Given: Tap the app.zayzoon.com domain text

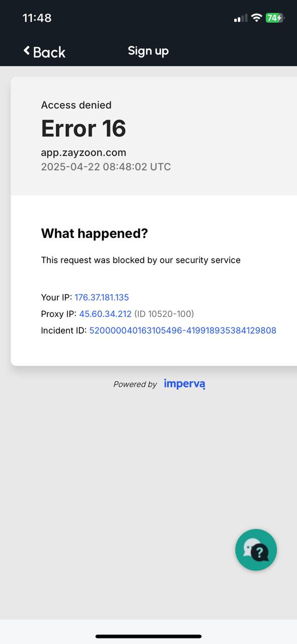Looking at the screenshot, I should 83,152.
